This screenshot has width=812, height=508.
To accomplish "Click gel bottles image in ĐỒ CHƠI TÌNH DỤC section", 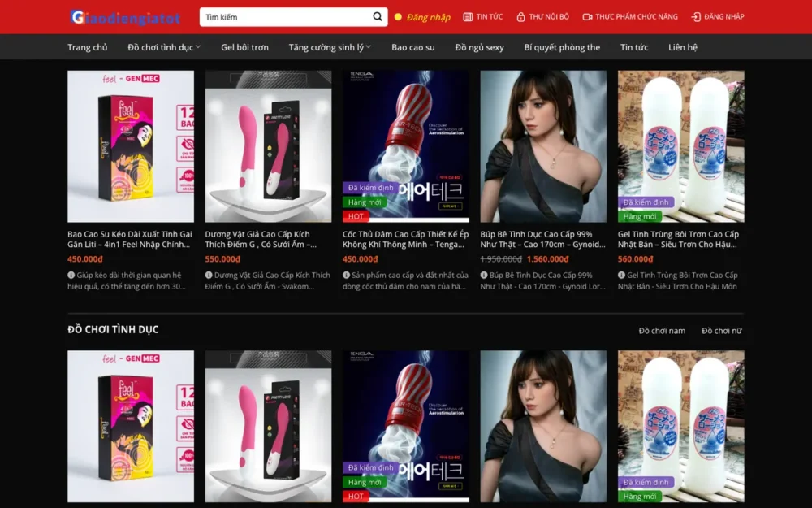I will pos(681,426).
